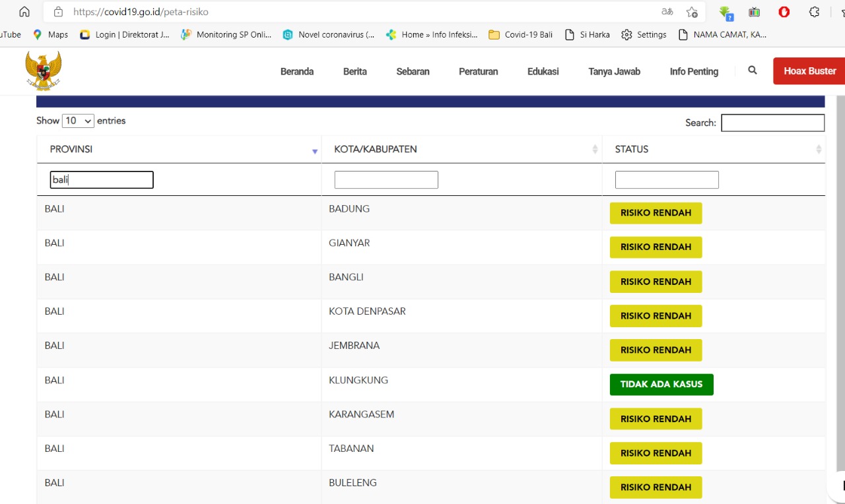Click the site info lock icon
Image resolution: width=845 pixels, height=504 pixels.
[x=58, y=12]
